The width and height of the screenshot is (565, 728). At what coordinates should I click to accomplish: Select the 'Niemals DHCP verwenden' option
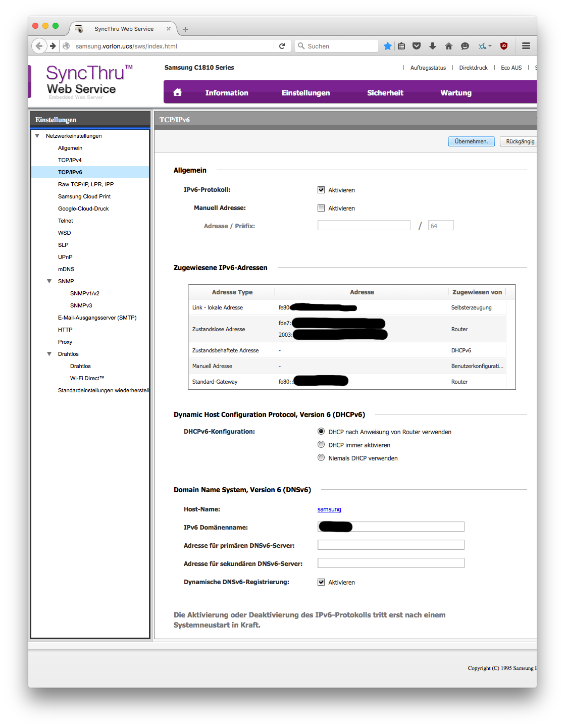click(321, 458)
